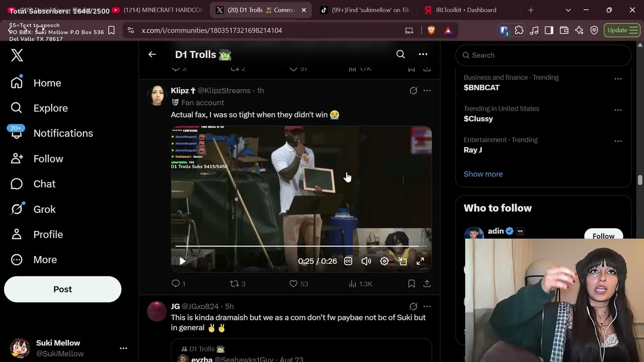The image size is (644, 362).
Task: Mute the video audio
Action: [x=366, y=261]
